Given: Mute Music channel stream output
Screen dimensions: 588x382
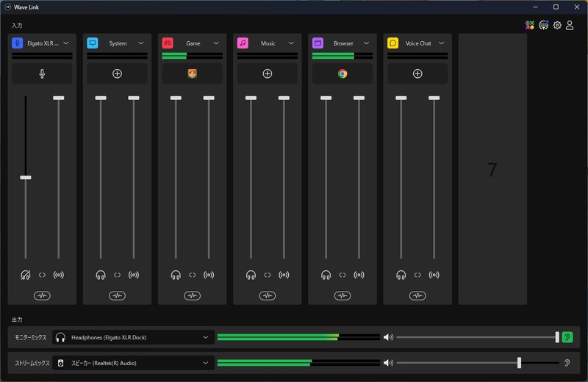Looking at the screenshot, I should (x=284, y=275).
